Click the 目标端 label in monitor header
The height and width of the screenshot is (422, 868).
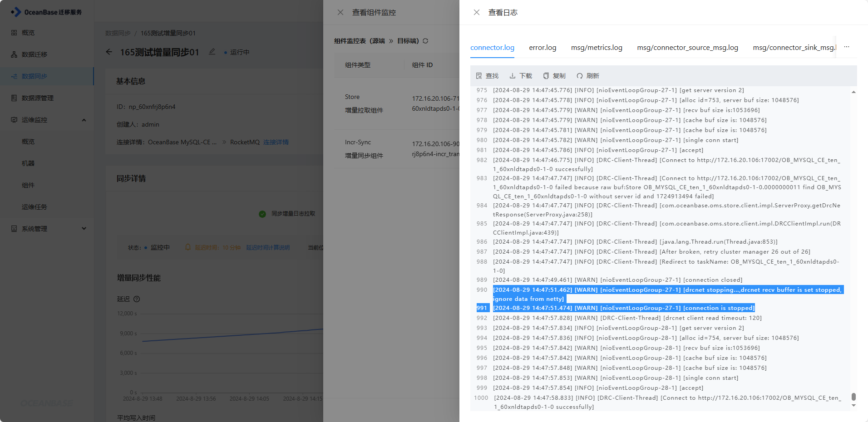click(408, 41)
